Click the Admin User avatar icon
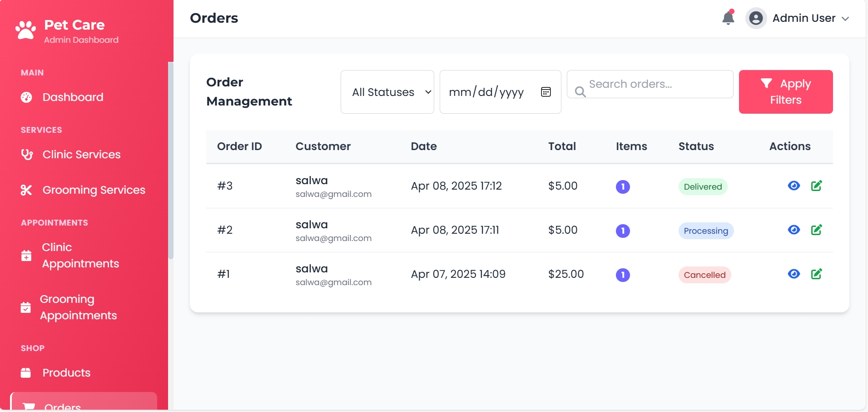The image size is (868, 412). click(756, 18)
